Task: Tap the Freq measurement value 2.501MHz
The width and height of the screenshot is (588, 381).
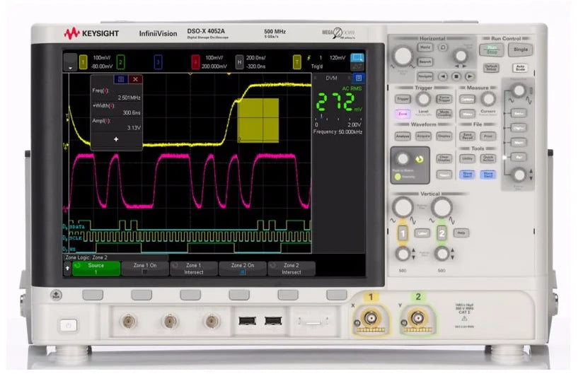Action: coord(129,98)
